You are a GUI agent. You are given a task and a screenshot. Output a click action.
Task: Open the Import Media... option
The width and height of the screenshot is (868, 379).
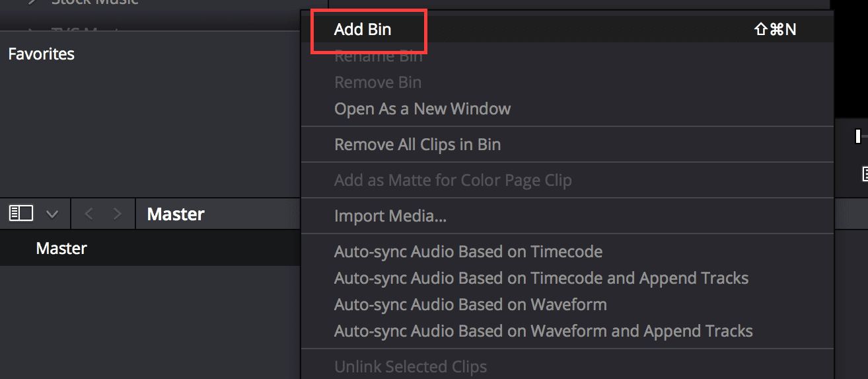(390, 216)
